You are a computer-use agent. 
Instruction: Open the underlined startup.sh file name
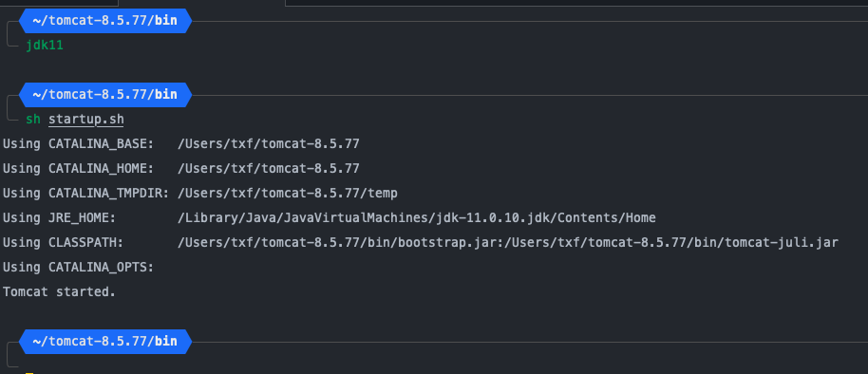click(x=86, y=119)
